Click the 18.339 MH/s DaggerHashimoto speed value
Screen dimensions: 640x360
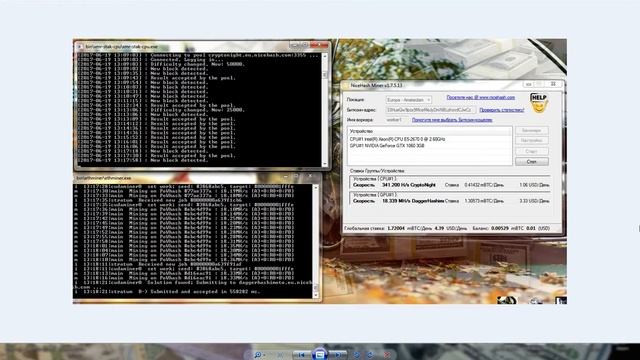coord(413,201)
